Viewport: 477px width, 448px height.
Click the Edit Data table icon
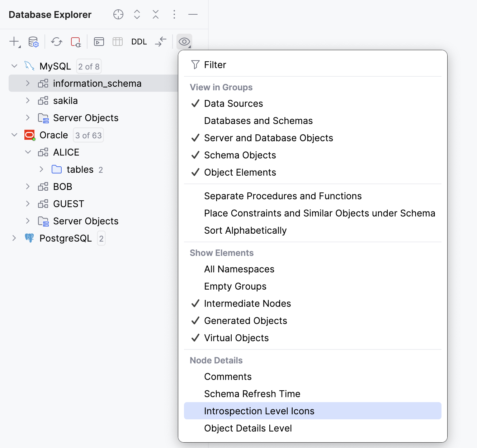(x=118, y=42)
